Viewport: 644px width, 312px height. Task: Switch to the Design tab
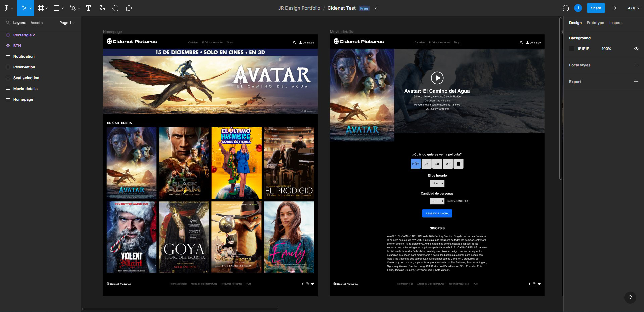tap(575, 23)
